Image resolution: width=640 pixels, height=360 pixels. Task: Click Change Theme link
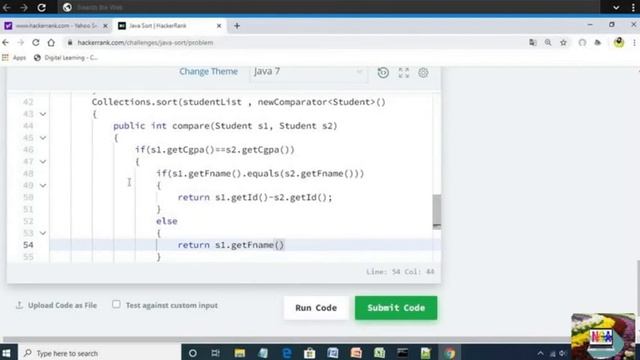[x=208, y=71]
